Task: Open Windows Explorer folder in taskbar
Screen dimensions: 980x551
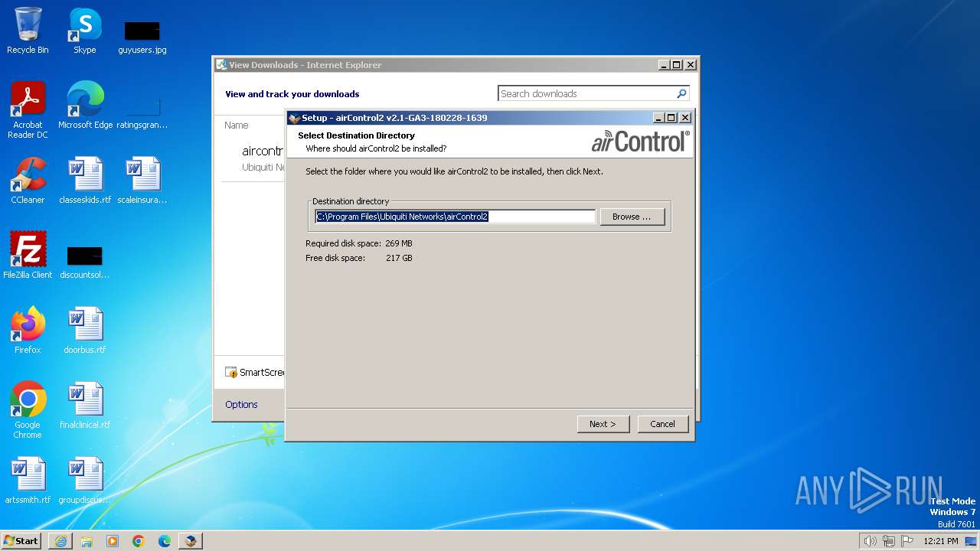Action: tap(87, 541)
